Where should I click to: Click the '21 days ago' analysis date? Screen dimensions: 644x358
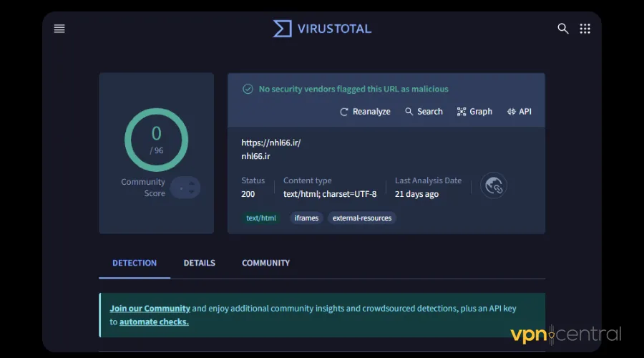416,194
